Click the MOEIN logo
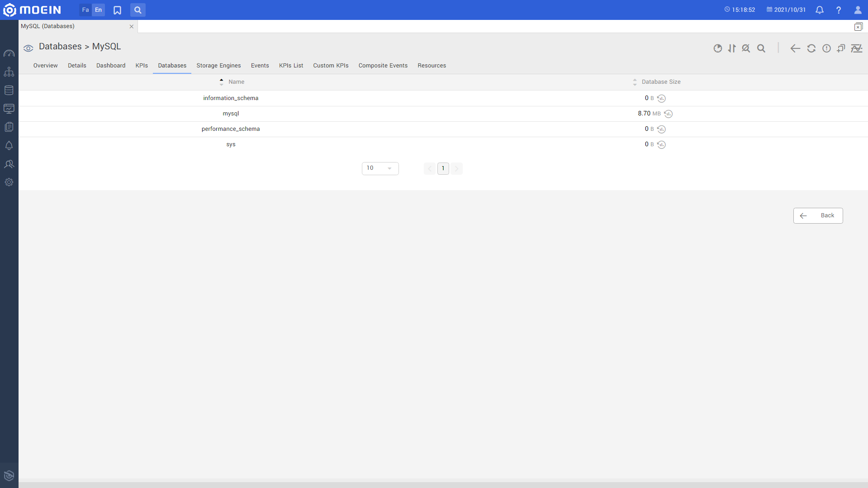The height and width of the screenshot is (488, 868). pyautogui.click(x=32, y=10)
